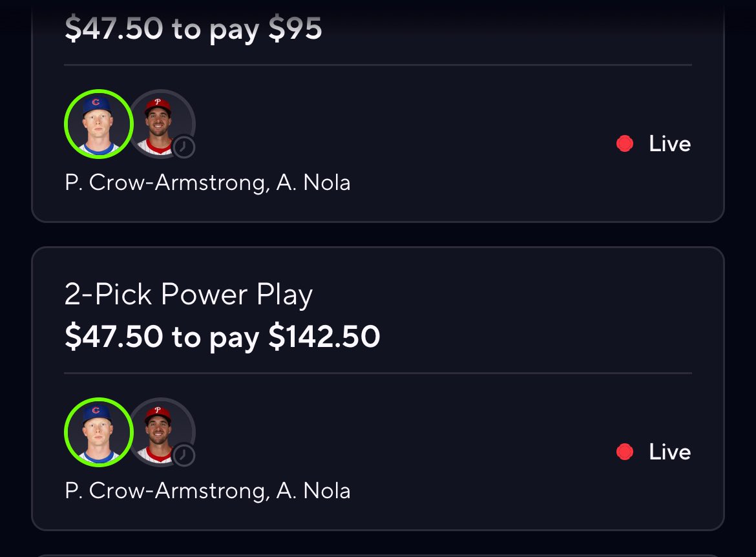
Task: Open Crow-Armstrong's avatar in the 2-Pick Power Play card
Action: (98, 432)
